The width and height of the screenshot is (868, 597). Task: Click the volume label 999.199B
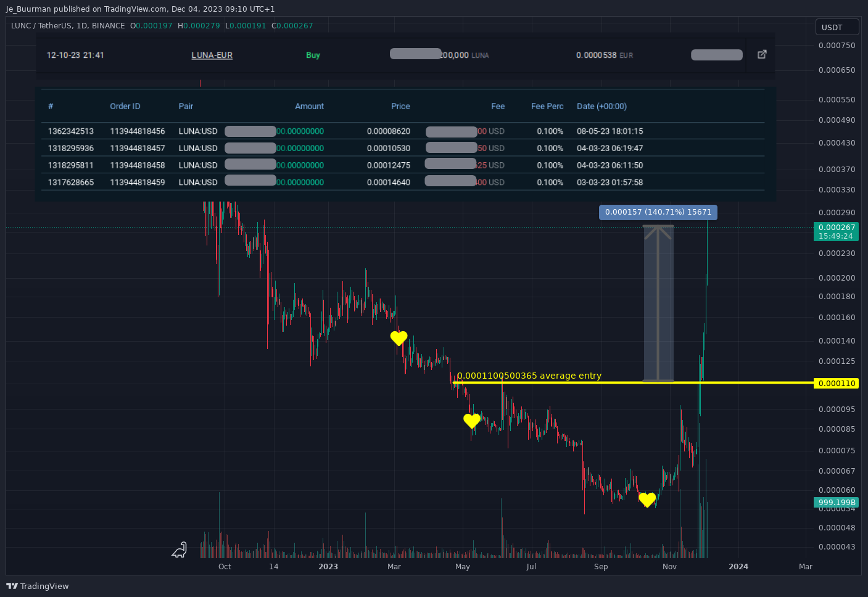(x=837, y=503)
